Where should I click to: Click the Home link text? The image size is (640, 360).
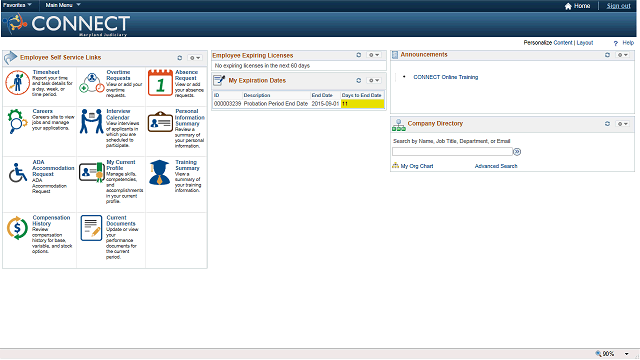(x=582, y=6)
